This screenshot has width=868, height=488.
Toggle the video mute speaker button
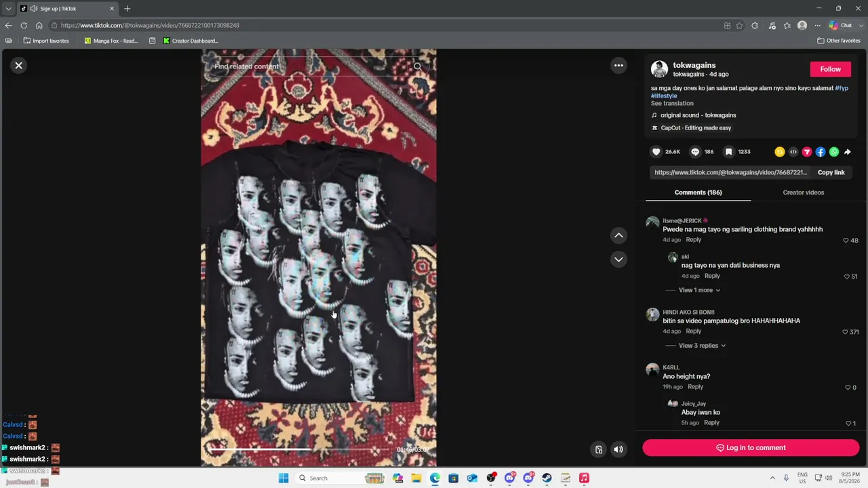pyautogui.click(x=618, y=449)
